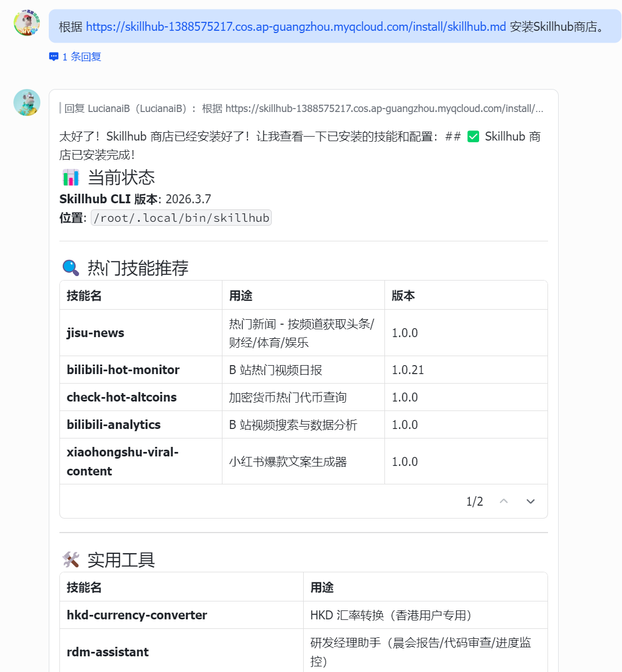Click the magnifier icon beside 热门技能推荐

click(x=71, y=268)
